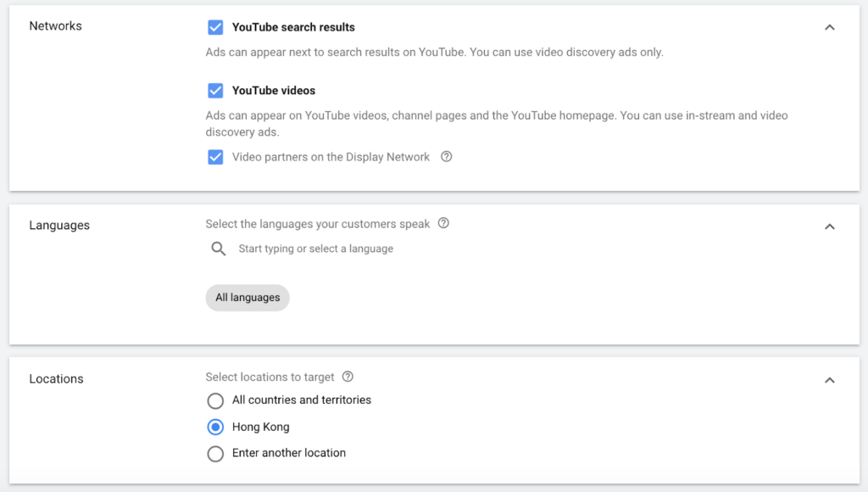Open help icon next to languages prompt
Viewport: 868px width, 492px height.
[x=443, y=223]
